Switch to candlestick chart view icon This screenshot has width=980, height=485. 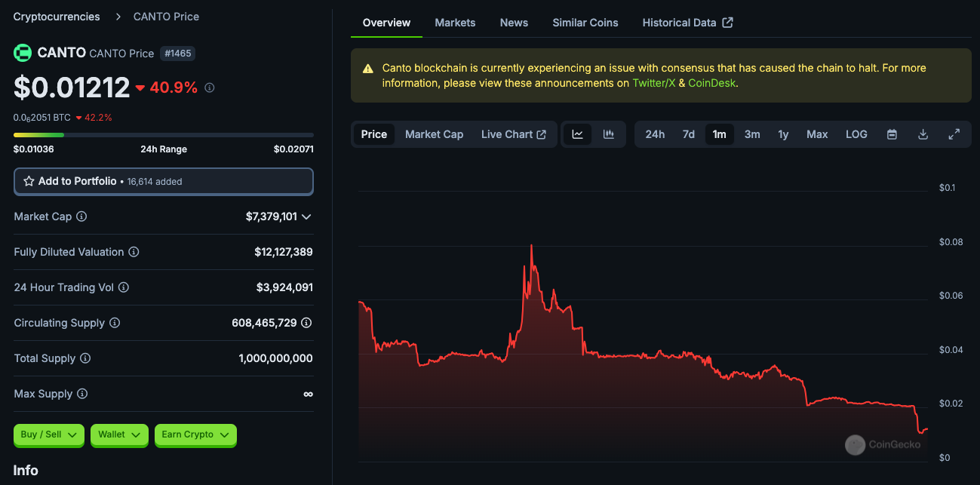(x=609, y=134)
